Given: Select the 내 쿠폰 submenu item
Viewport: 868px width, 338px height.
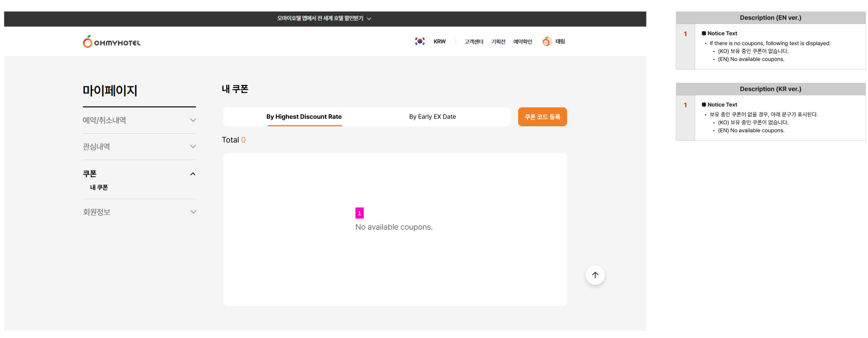Looking at the screenshot, I should (99, 187).
